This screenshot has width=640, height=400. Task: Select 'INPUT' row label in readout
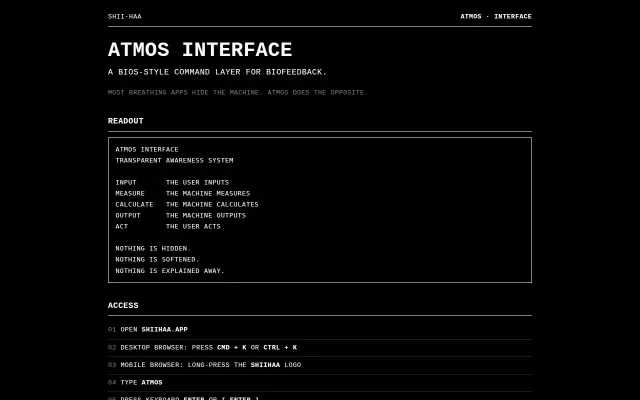(126, 183)
